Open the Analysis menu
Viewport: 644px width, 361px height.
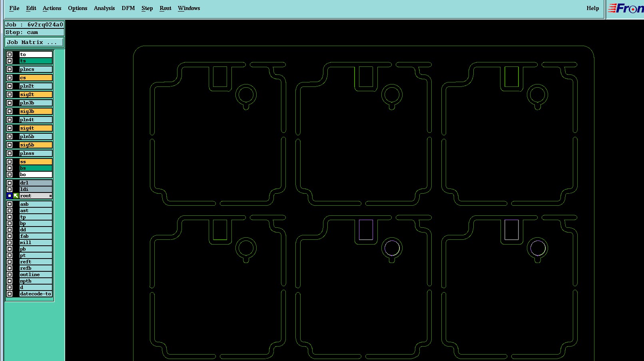pyautogui.click(x=104, y=8)
